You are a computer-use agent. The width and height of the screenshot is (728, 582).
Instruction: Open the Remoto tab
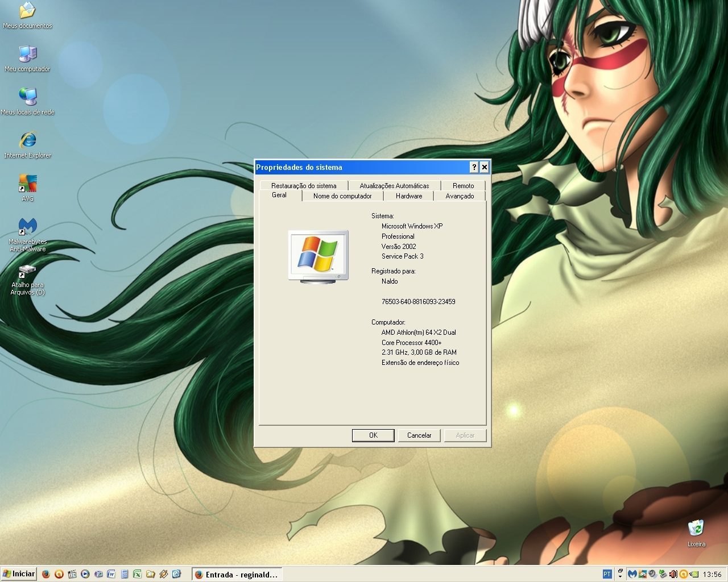pos(463,185)
